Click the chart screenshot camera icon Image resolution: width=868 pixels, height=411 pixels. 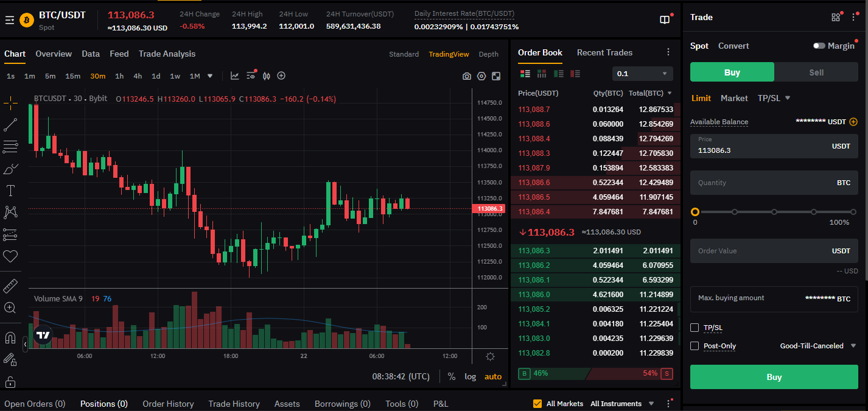[x=466, y=76]
